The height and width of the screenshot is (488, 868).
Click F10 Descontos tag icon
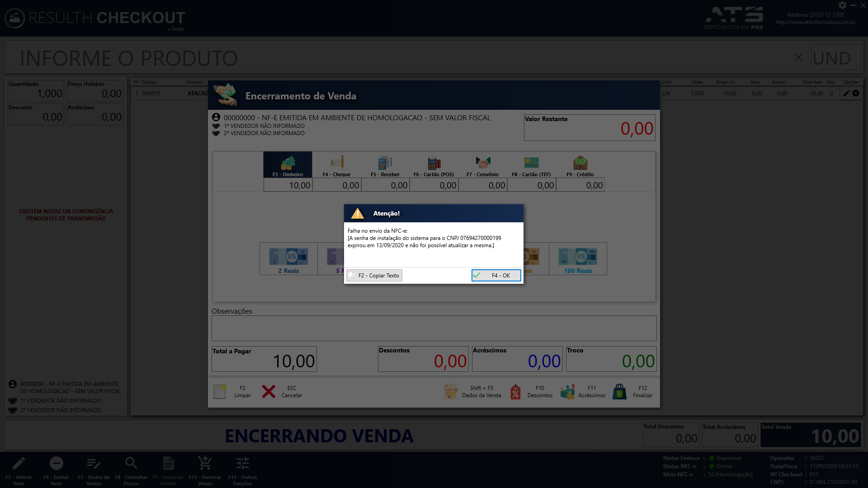pos(515,392)
